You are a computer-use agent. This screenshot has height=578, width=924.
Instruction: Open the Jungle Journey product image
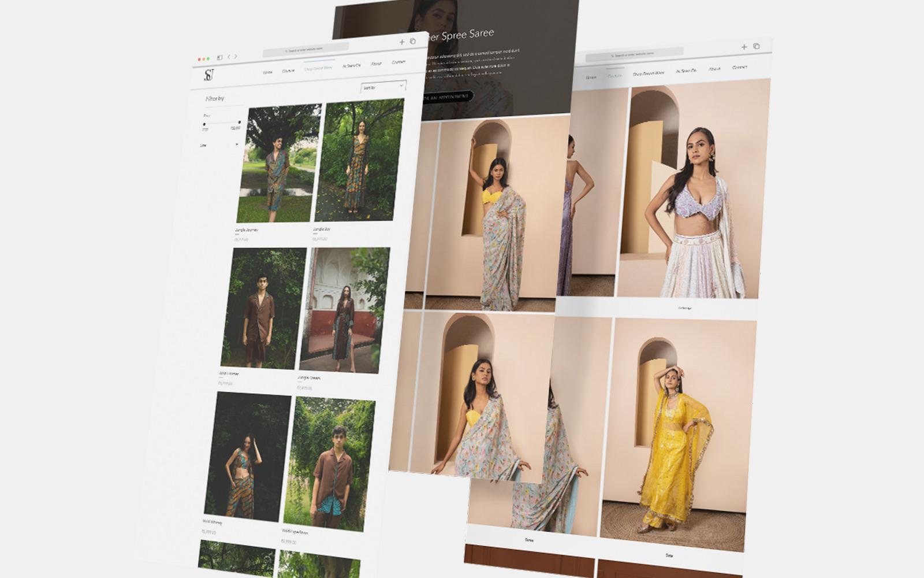click(279, 164)
